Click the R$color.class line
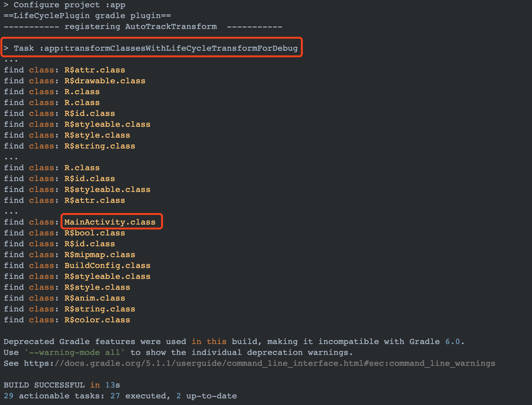532x405 pixels. pyautogui.click(x=67, y=320)
